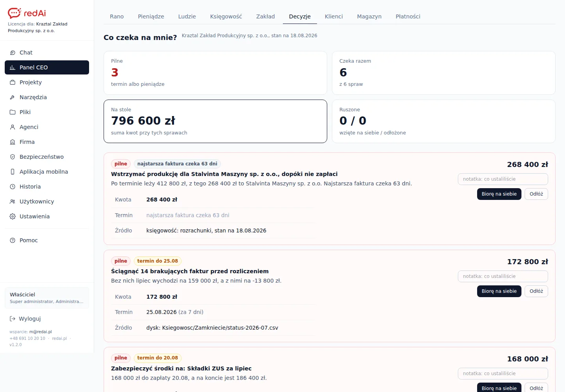Open the Pieniądze tab
This screenshot has width=565, height=392.
[x=151, y=16]
